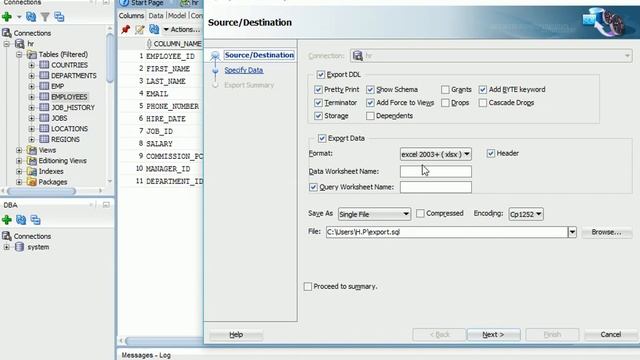Click the Cancel button
The width and height of the screenshot is (640, 360).
(x=611, y=335)
